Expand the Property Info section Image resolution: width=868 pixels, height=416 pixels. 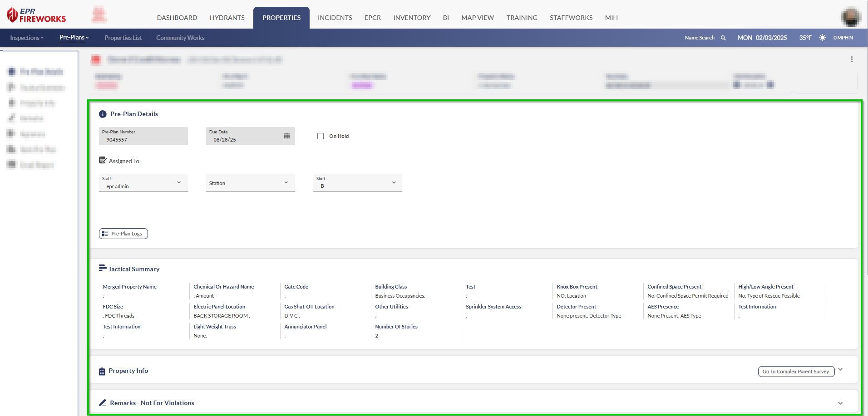[840, 370]
